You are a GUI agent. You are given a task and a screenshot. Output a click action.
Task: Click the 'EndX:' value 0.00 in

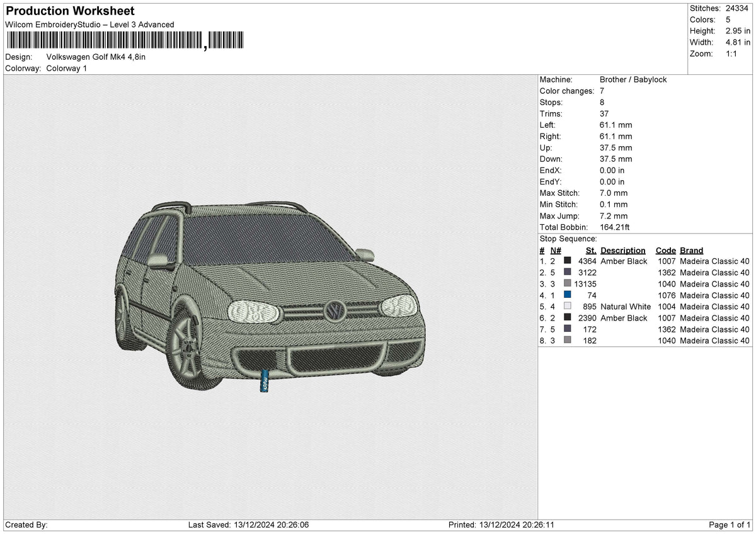[x=612, y=171]
